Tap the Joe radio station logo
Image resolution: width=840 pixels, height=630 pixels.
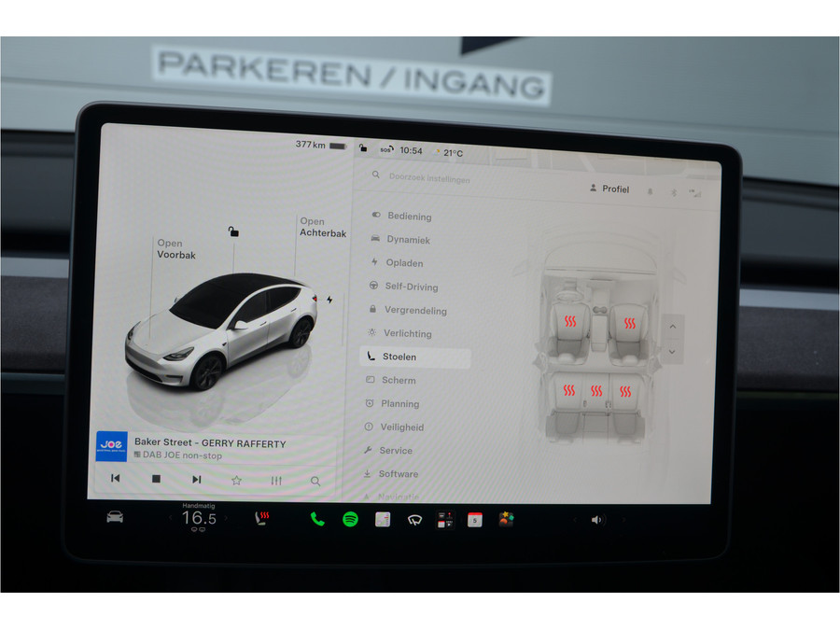pos(111,446)
